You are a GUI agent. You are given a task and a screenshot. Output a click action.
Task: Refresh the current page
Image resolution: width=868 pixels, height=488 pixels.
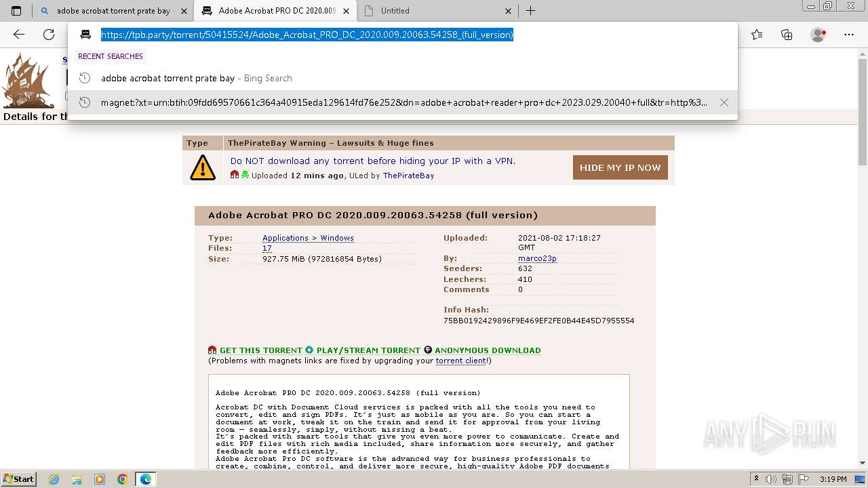(x=49, y=35)
